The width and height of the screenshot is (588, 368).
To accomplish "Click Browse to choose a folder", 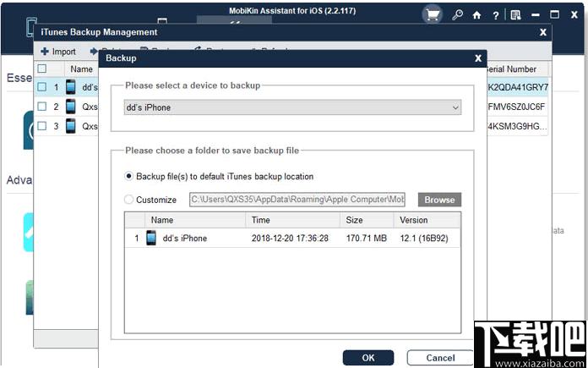I will pos(439,200).
